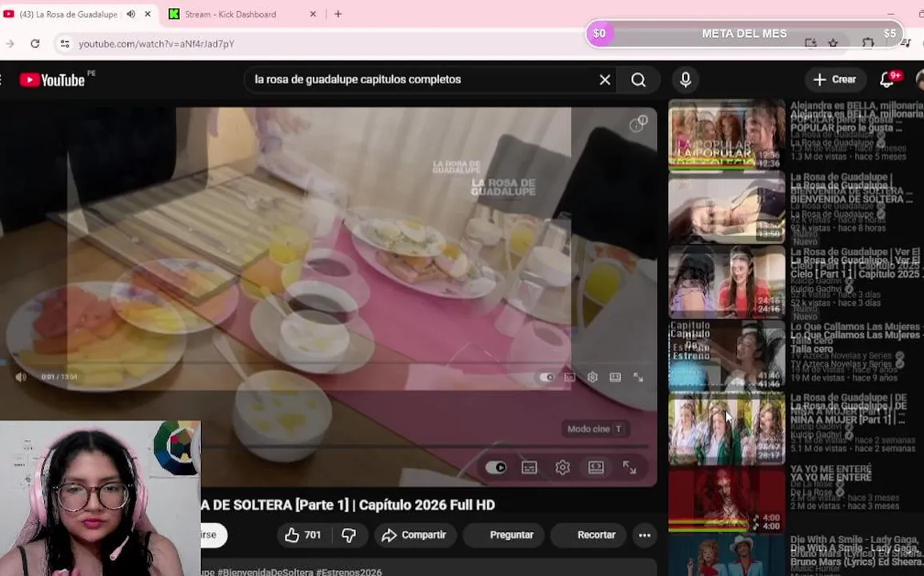The height and width of the screenshot is (576, 924).
Task: Close the La Rosa de Guadalupe browser tab
Action: click(x=148, y=14)
